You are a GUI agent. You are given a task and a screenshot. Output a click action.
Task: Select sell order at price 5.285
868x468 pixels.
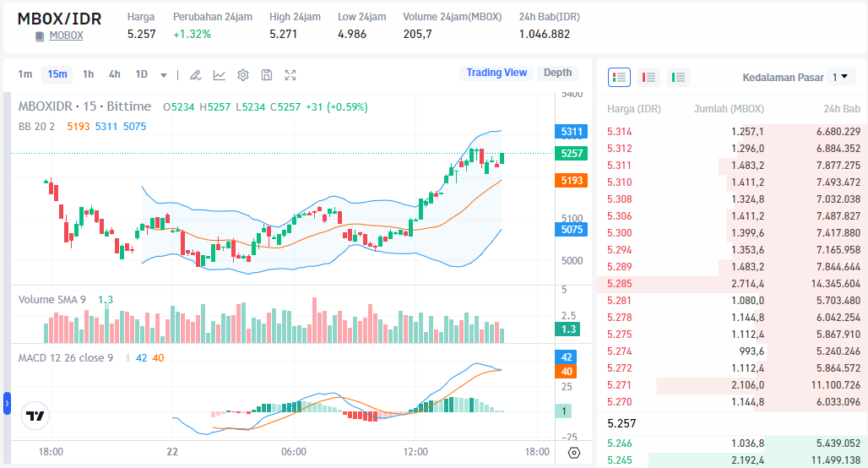[x=732, y=284]
